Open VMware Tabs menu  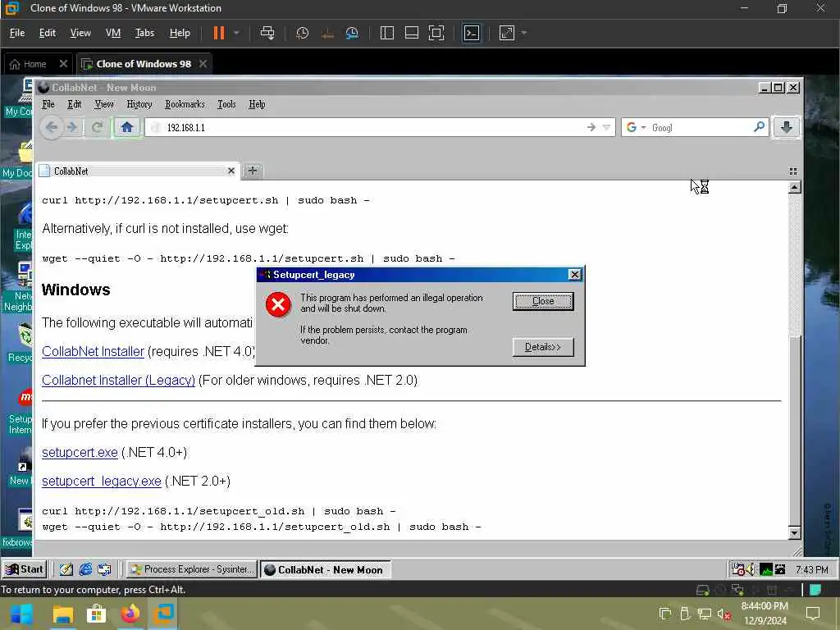(144, 33)
